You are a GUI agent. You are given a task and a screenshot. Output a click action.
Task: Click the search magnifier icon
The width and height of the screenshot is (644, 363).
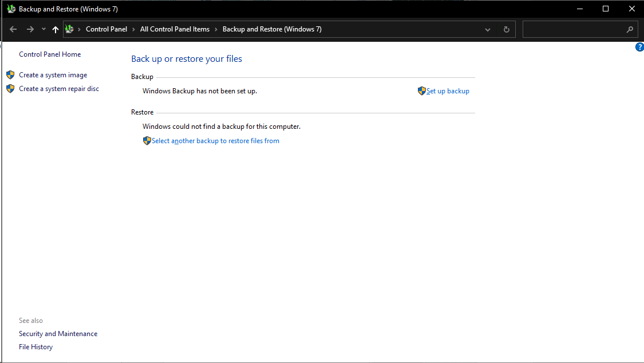tap(630, 30)
